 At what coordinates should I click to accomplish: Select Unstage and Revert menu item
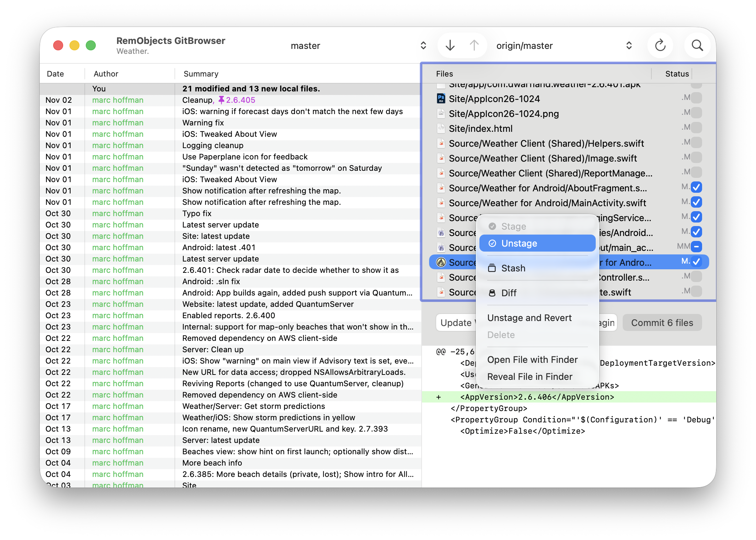(x=529, y=318)
